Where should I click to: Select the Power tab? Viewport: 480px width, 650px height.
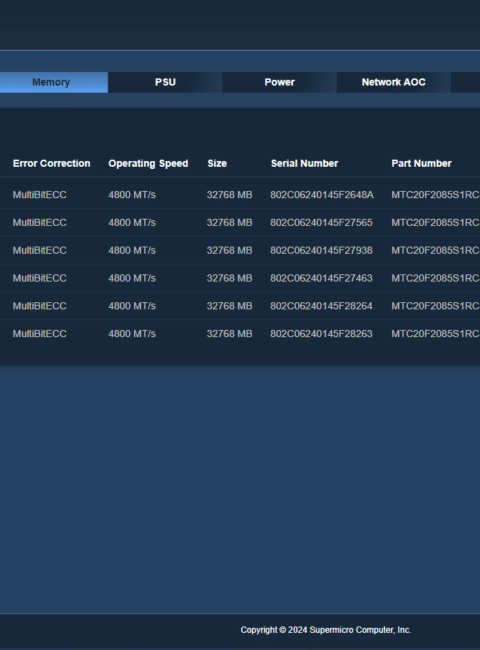279,82
